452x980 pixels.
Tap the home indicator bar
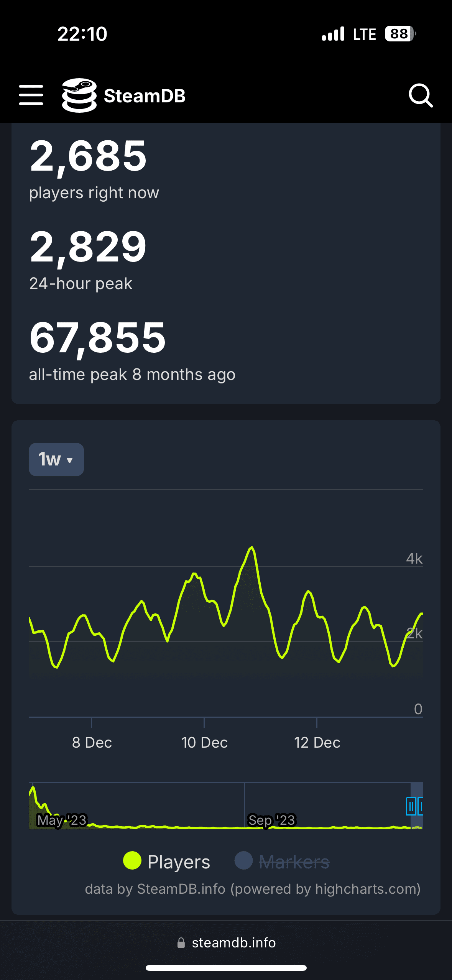pos(226,968)
